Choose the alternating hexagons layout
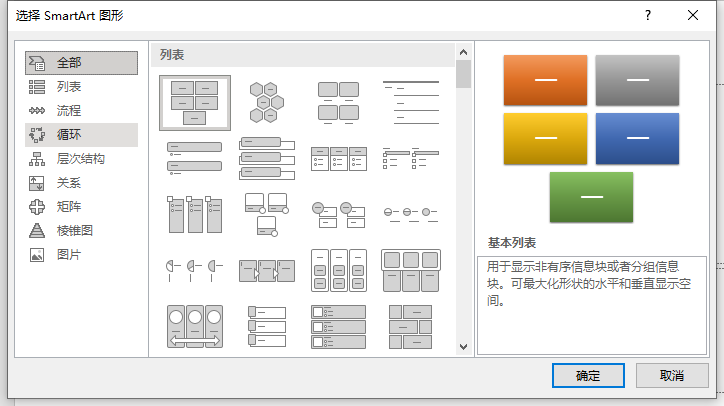 [x=267, y=103]
